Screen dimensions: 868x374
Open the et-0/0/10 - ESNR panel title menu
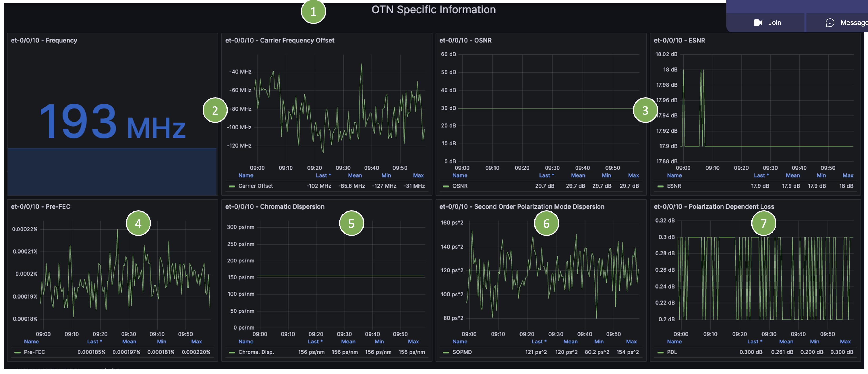[679, 41]
